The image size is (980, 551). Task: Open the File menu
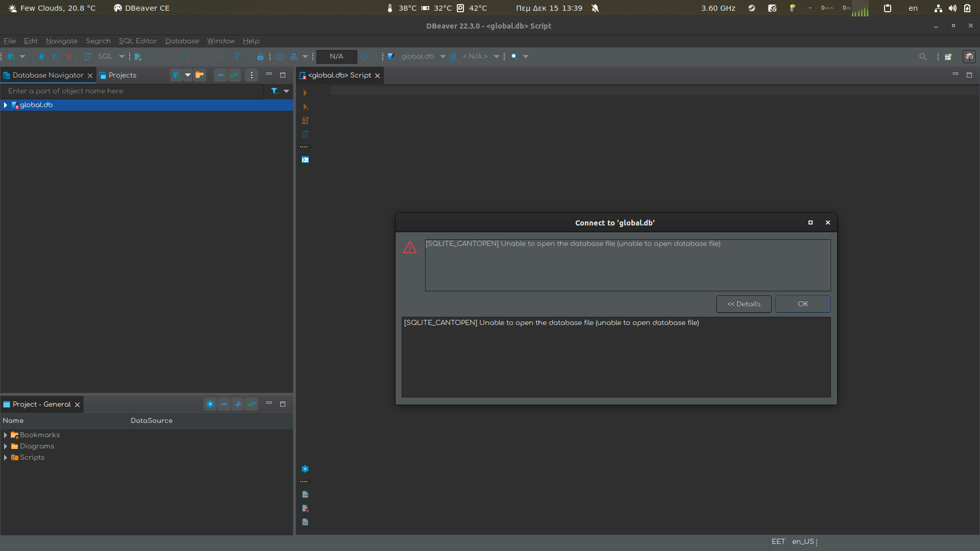[10, 41]
